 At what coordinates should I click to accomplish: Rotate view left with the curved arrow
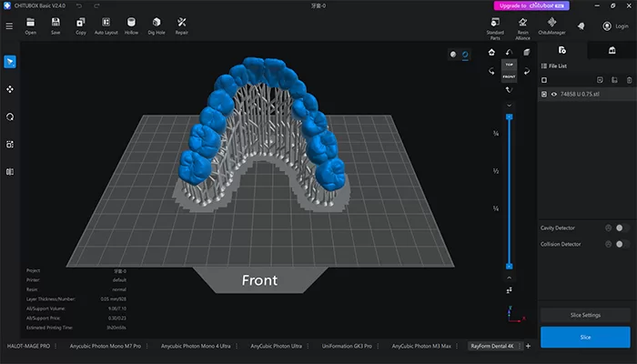(x=491, y=71)
